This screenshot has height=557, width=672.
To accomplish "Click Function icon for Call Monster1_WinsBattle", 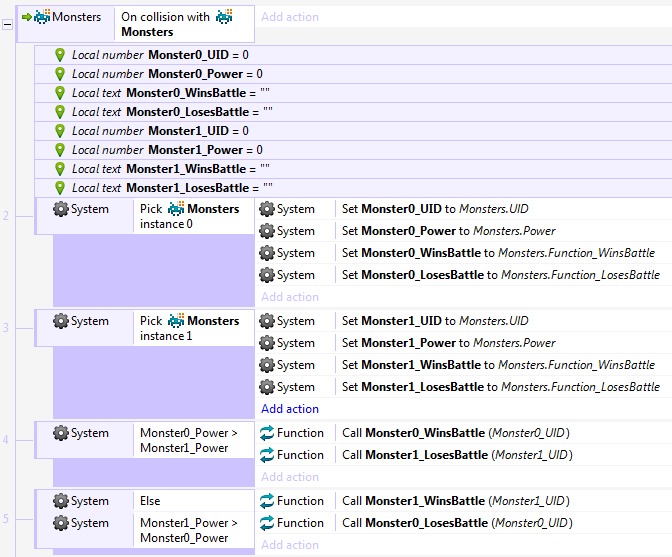I will click(267, 501).
